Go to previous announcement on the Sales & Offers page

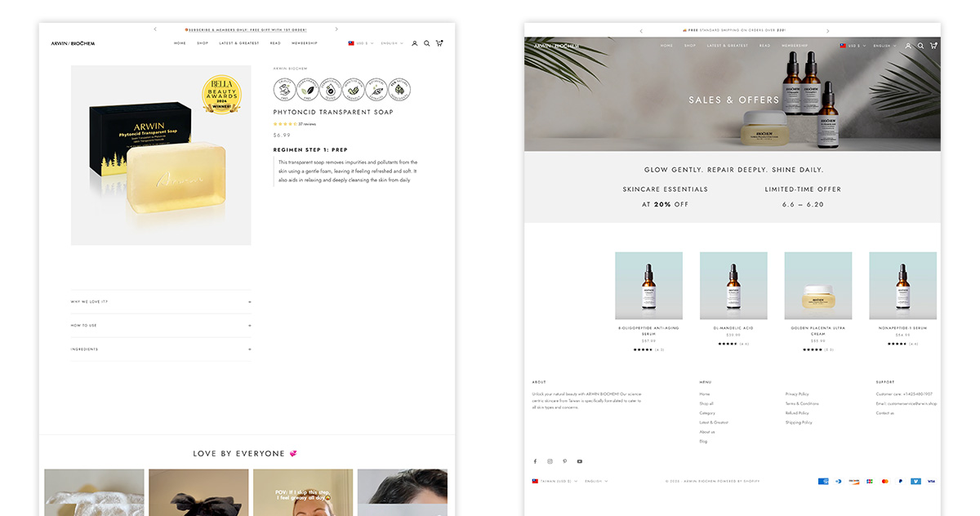click(641, 31)
